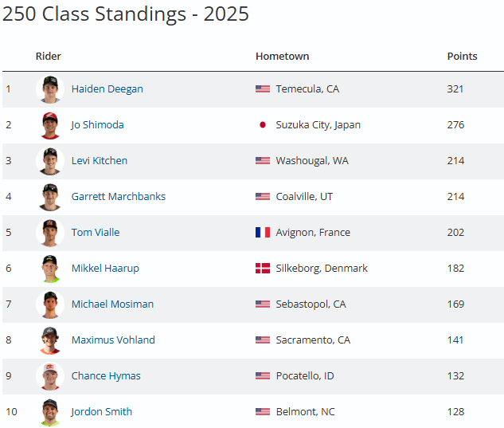
Task: Click Tom Vialle's rider photo
Action: pyautogui.click(x=50, y=233)
